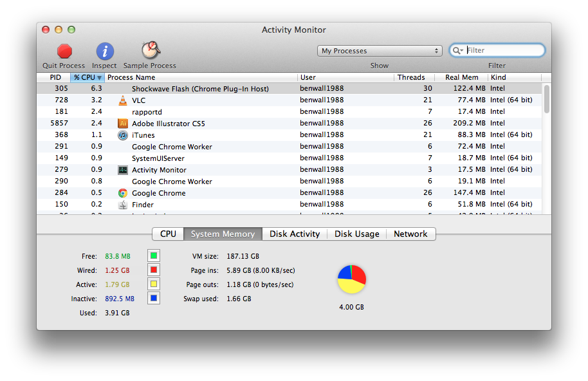Click the Swap used 1.66 GB value
588x381 pixels.
[x=239, y=299]
